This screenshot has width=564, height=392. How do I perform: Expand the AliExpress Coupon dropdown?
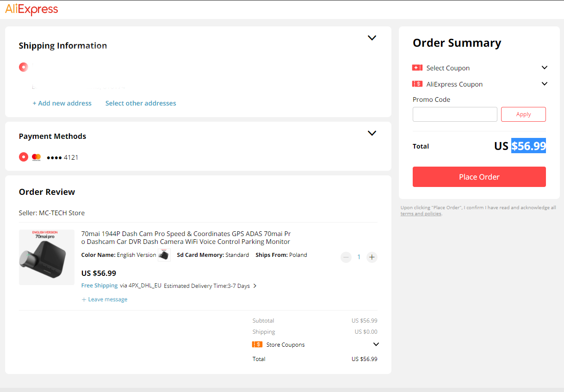(x=545, y=84)
